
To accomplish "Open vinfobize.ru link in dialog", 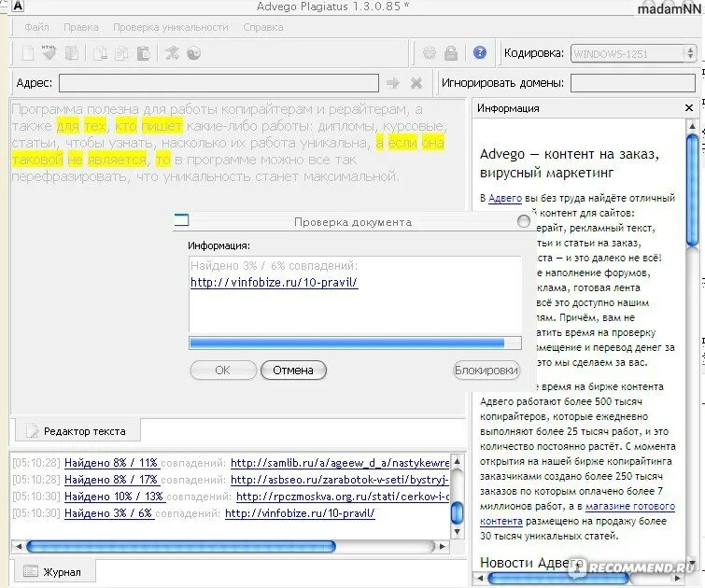I will [275, 282].
